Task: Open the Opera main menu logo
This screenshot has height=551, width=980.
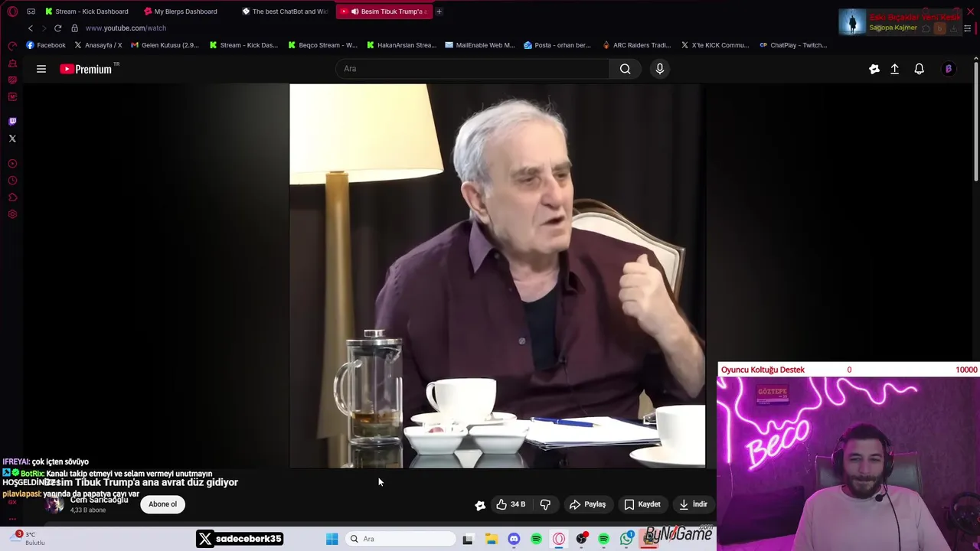Action: click(12, 11)
